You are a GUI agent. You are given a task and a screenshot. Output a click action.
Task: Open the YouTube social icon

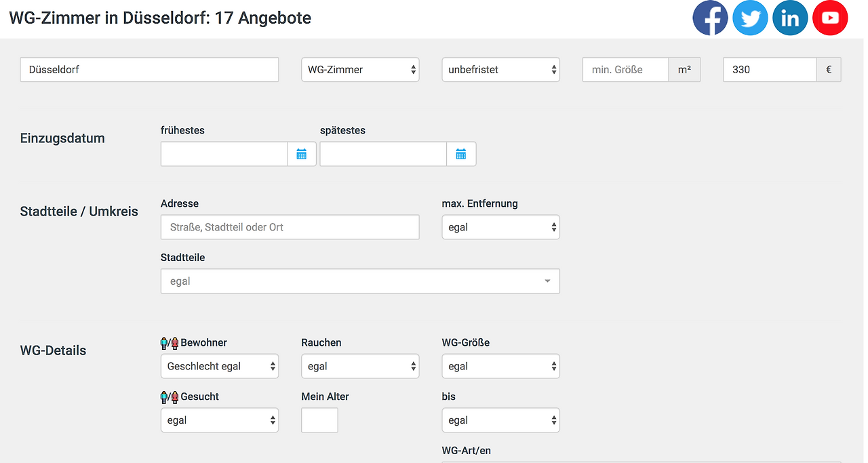pos(830,18)
